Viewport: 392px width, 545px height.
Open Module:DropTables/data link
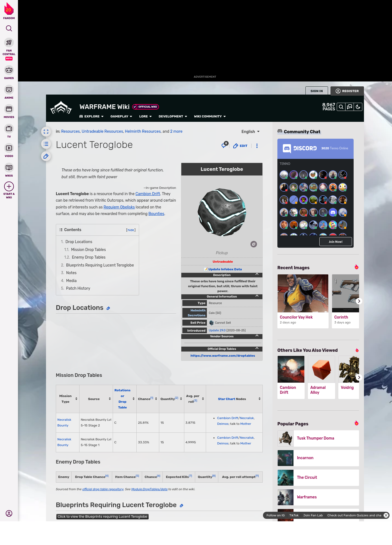point(149,489)
